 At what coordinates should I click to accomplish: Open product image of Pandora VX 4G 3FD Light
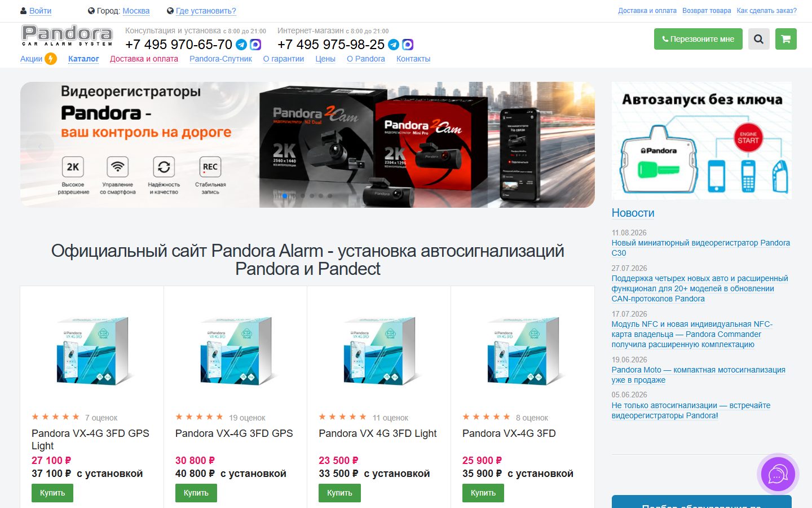coord(379,350)
